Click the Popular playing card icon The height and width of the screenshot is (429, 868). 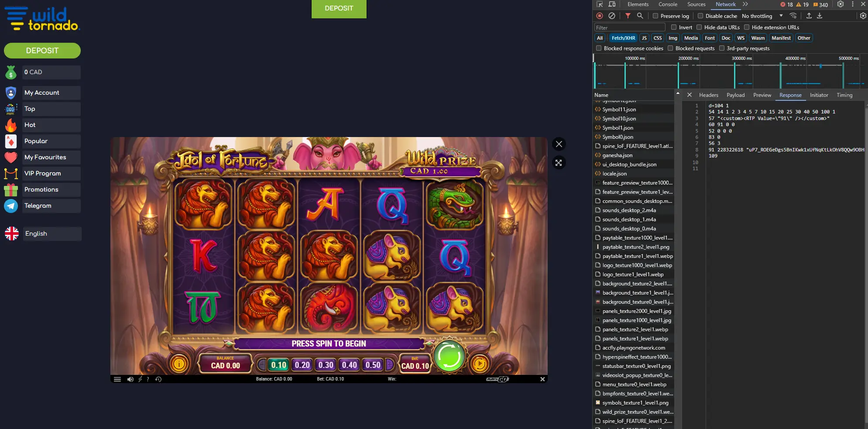(11, 141)
